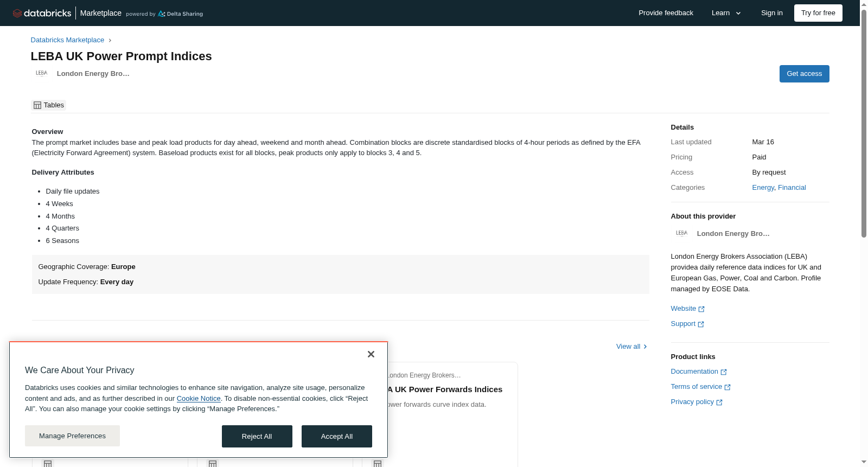This screenshot has height=467, width=868.
Task: Click the Reject All cookies button
Action: 257,437
